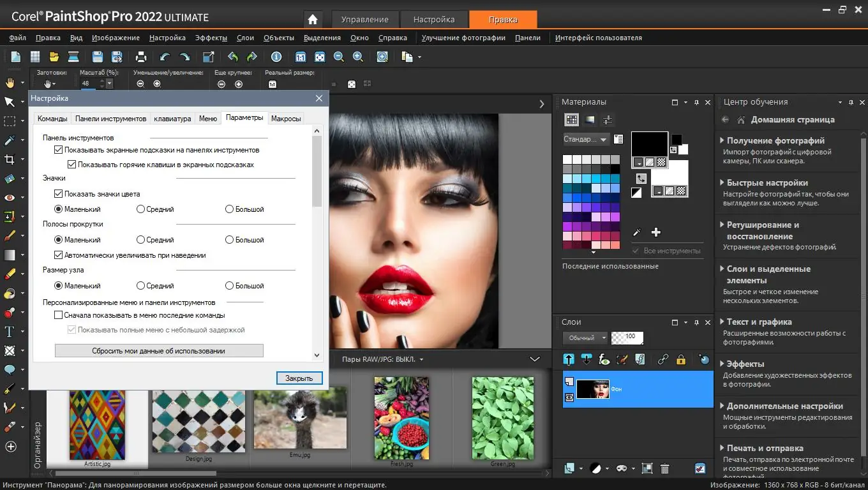Expand the Пары RAW/JPG panel chevron
868x490 pixels.
click(536, 359)
